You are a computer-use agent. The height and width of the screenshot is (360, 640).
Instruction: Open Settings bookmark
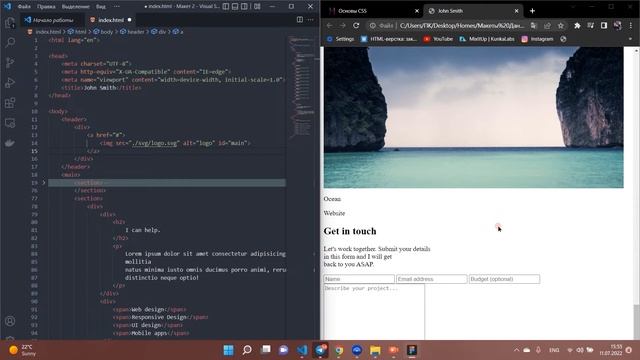pos(340,39)
